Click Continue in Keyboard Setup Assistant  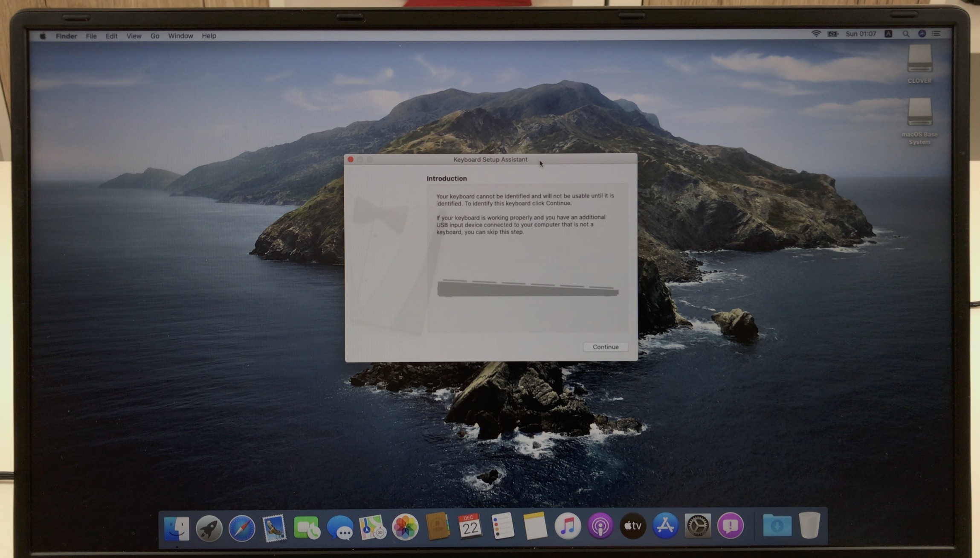point(605,347)
